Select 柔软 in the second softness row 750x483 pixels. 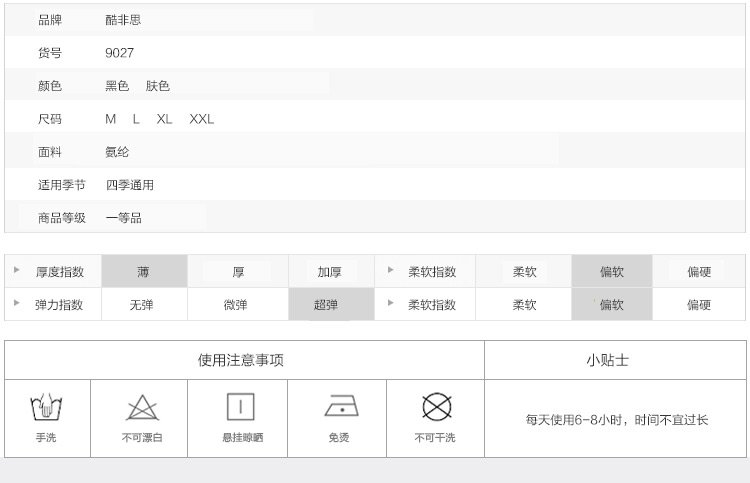coord(523,304)
